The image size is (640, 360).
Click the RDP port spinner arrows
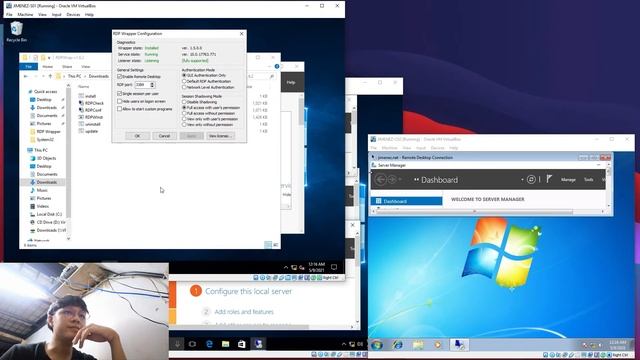tap(152, 84)
